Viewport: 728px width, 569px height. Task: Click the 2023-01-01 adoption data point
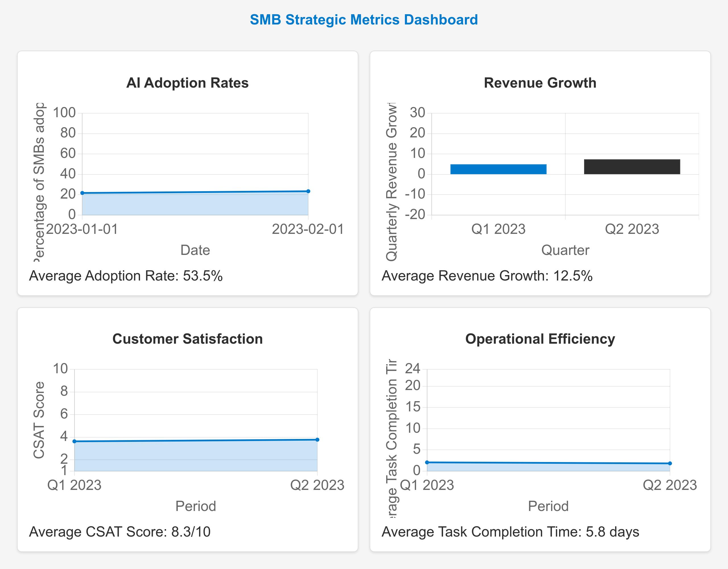82,193
